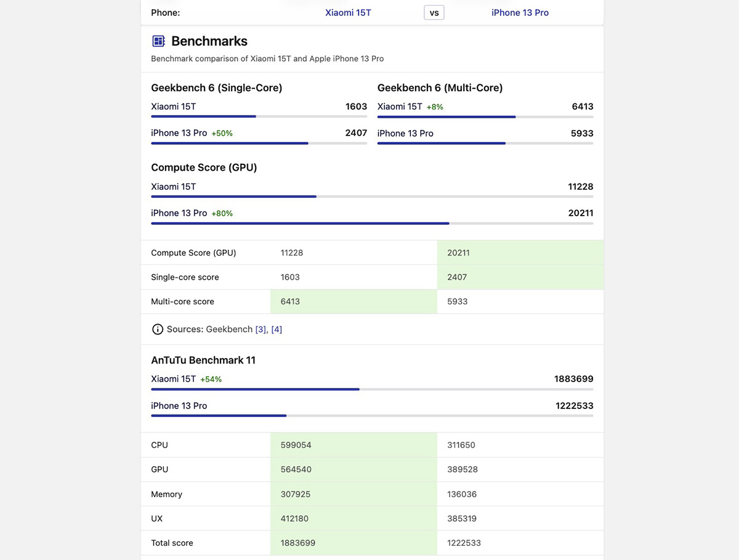Click the vs button between phones
The width and height of the screenshot is (739, 560).
point(434,12)
